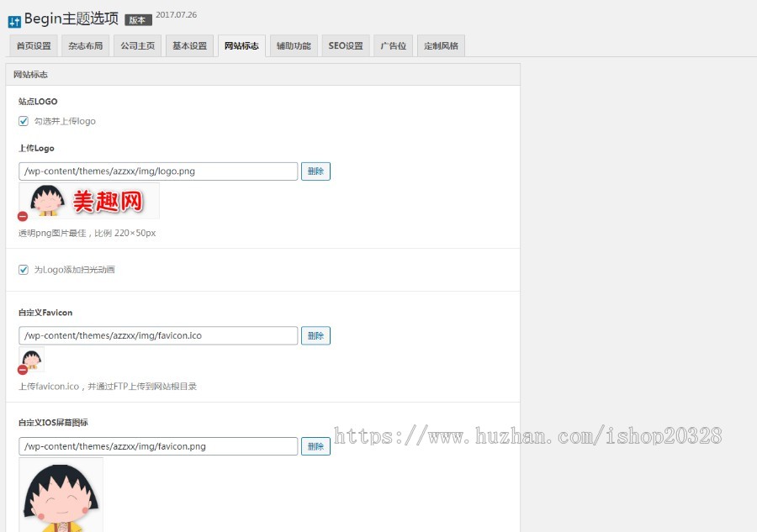The image size is (757, 532).
Task: Click the Begin theme options settings icon
Action: [x=14, y=21]
